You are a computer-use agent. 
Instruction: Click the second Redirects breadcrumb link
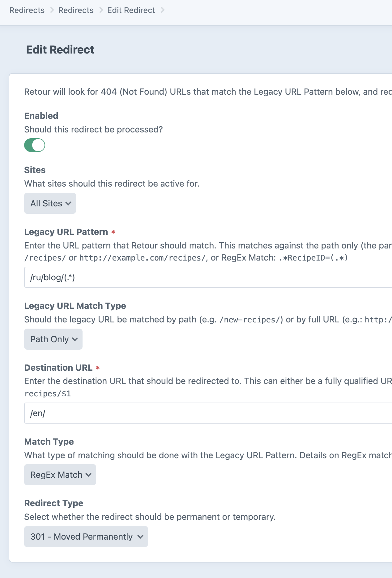coord(76,10)
